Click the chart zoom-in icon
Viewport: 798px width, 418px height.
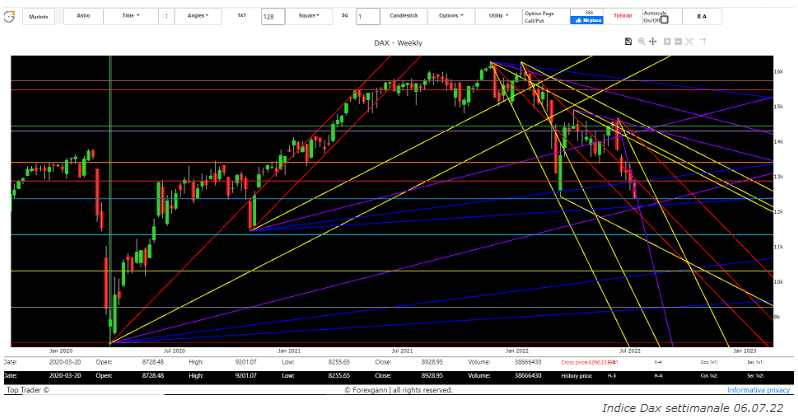pos(666,41)
